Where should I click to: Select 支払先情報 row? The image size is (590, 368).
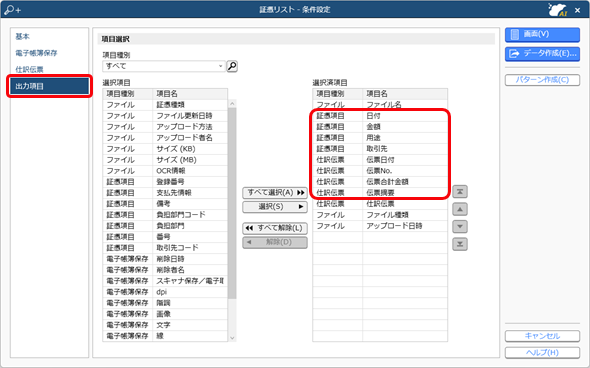(x=165, y=193)
